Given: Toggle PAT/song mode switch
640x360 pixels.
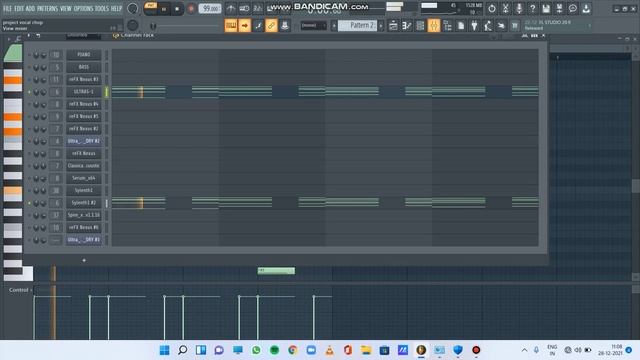Looking at the screenshot, I should click(x=151, y=8).
